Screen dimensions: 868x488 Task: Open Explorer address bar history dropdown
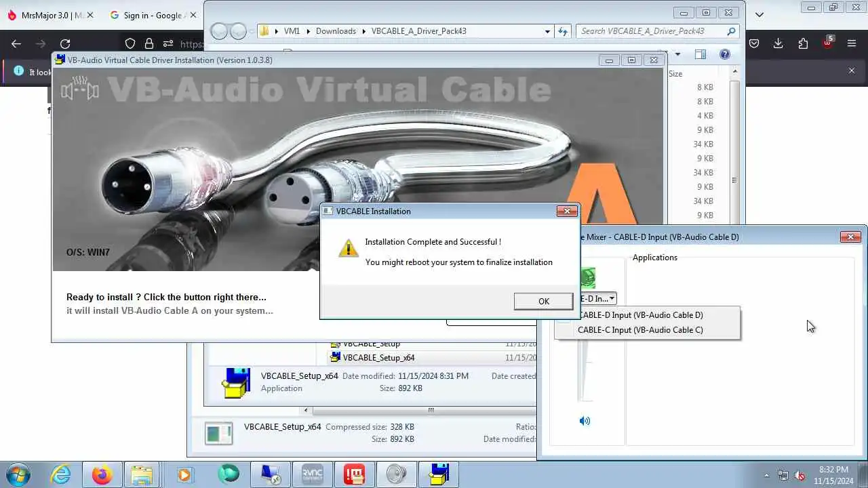click(x=547, y=31)
